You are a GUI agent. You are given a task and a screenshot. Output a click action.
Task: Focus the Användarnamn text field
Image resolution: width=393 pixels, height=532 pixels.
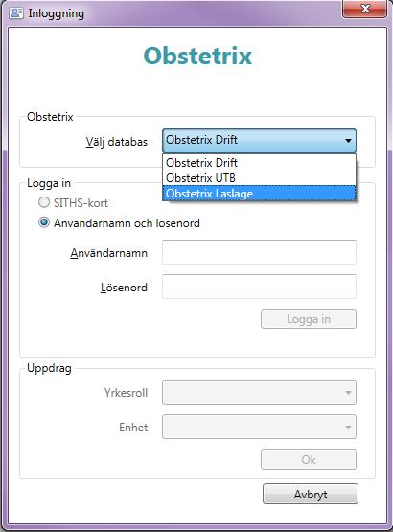260,252
